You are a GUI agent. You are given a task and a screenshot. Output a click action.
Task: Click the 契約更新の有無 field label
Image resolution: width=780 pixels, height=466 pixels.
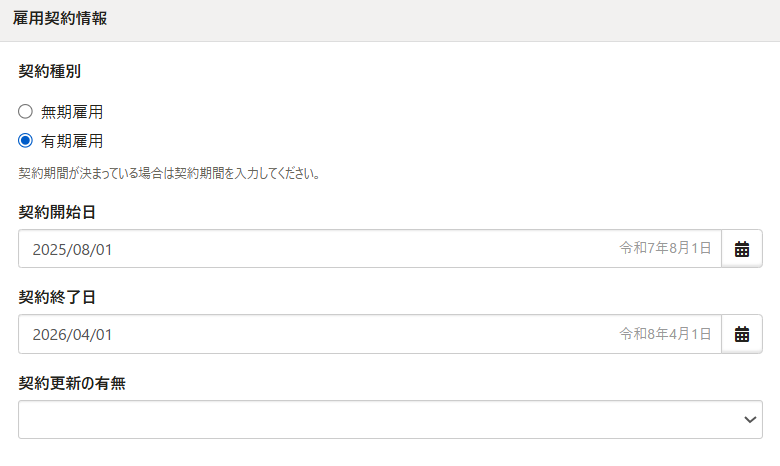click(x=72, y=383)
